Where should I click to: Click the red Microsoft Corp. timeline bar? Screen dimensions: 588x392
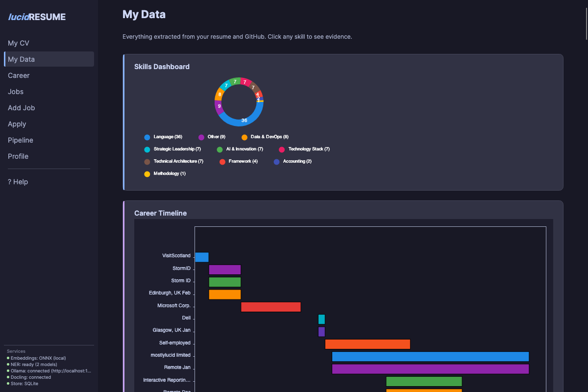click(x=271, y=307)
